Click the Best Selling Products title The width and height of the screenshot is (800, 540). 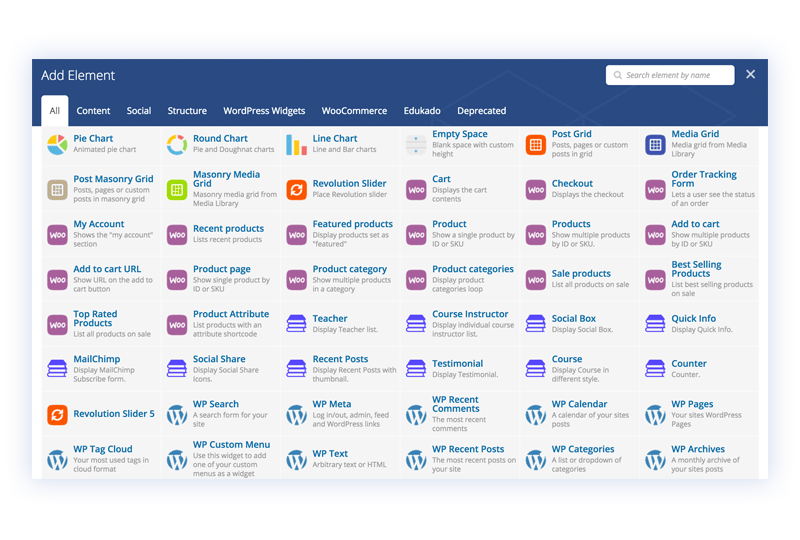(696, 268)
